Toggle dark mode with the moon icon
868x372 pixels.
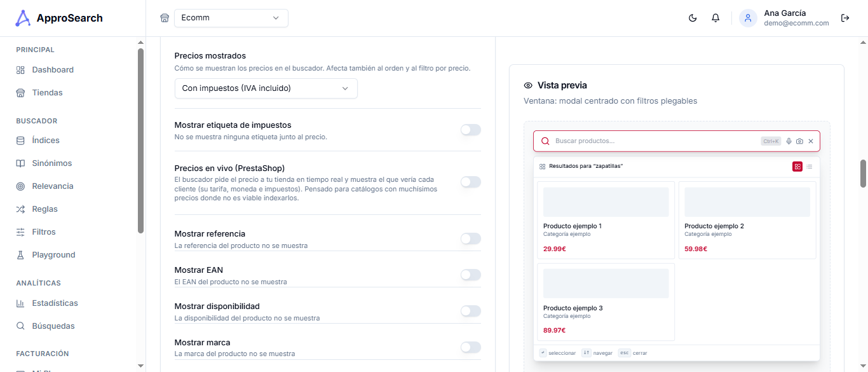tap(693, 18)
